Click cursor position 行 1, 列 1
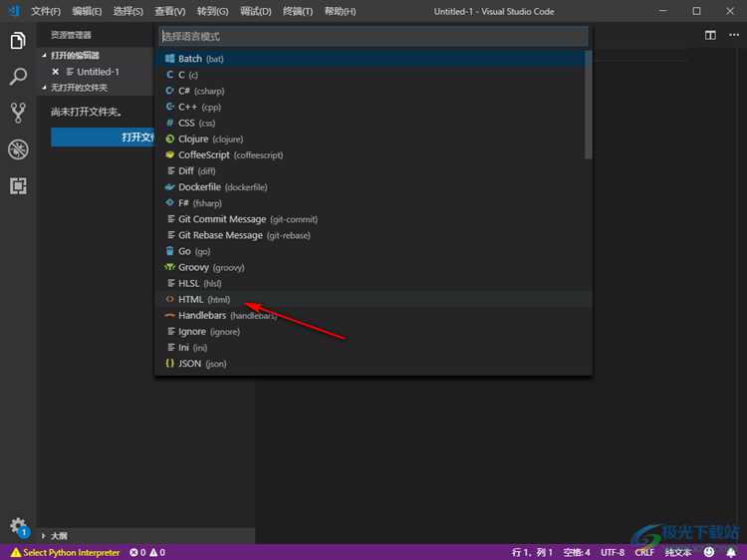747x560 pixels. (531, 552)
